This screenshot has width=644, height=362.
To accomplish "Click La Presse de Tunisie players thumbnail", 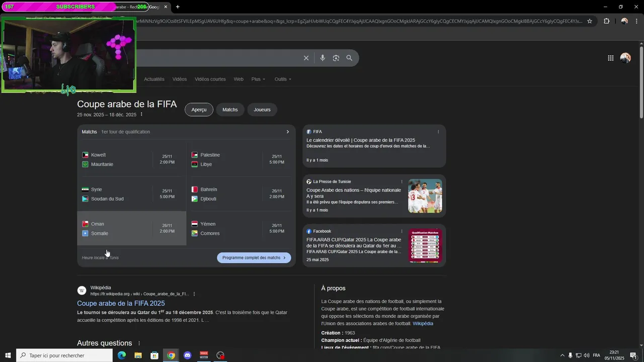I will [425, 196].
